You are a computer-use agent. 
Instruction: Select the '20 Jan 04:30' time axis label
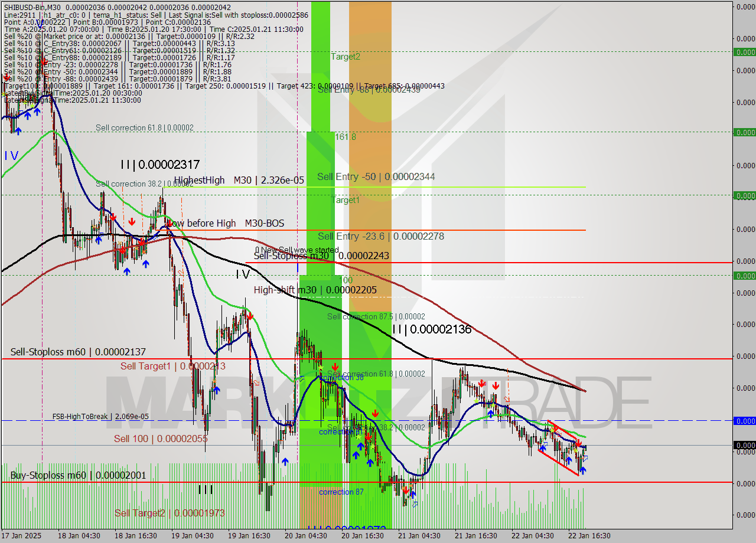tap(305, 535)
